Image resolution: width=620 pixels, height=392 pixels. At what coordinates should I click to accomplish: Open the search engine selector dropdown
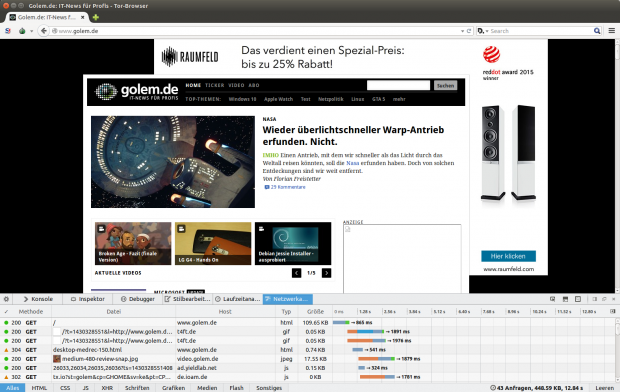point(482,31)
